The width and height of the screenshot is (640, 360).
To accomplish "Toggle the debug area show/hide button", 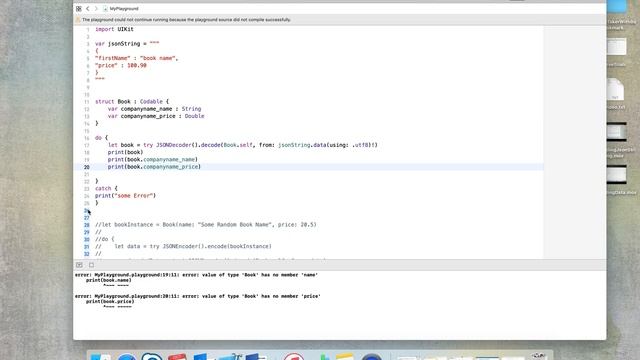I will (79, 265).
